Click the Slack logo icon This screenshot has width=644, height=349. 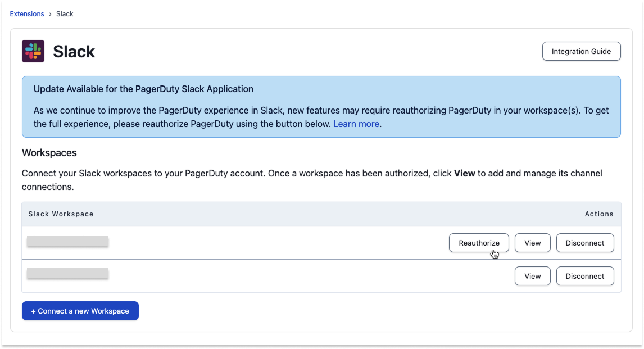33,51
